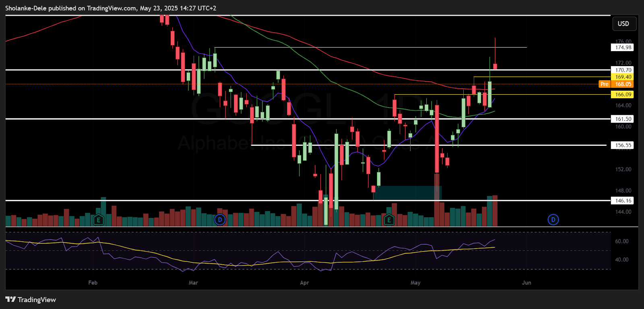Select the yellow 169.40 price label
Image resolution: width=644 pixels, height=309 pixels.
tap(622, 77)
